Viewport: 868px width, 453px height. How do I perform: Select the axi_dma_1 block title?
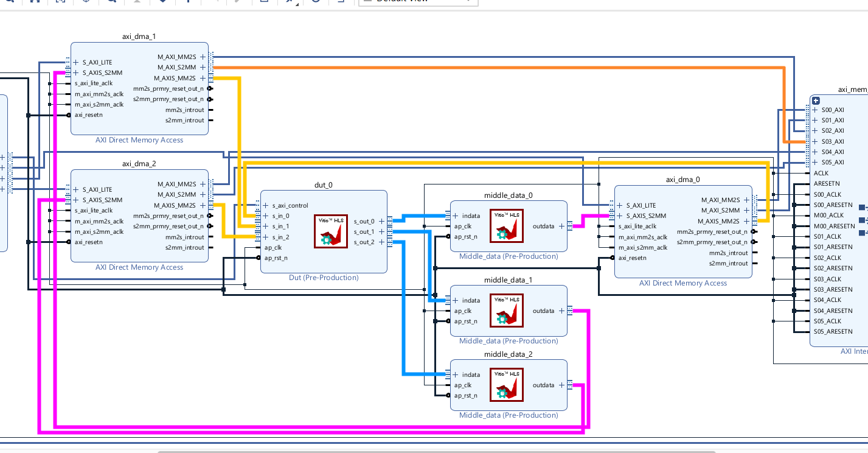[x=139, y=37]
